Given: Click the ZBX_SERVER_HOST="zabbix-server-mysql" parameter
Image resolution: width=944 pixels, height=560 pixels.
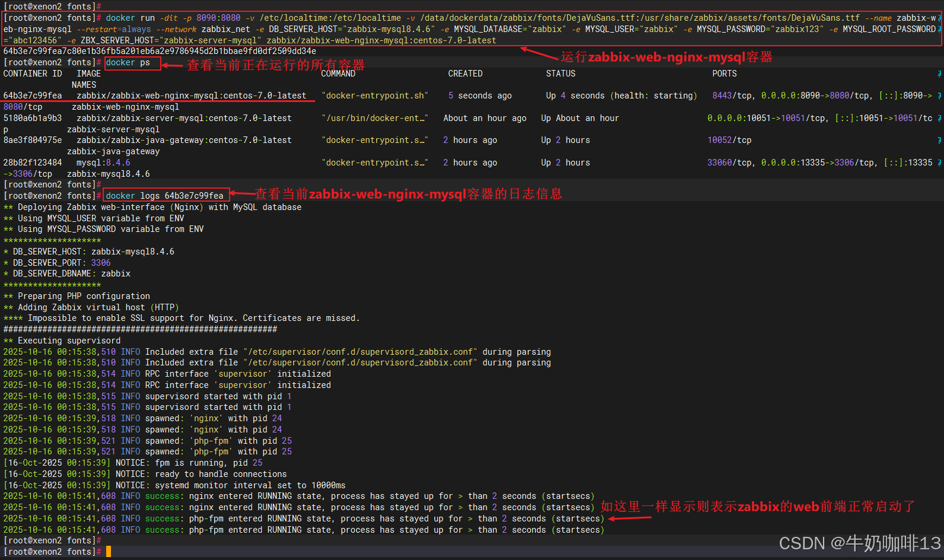Looking at the screenshot, I should tap(171, 40).
